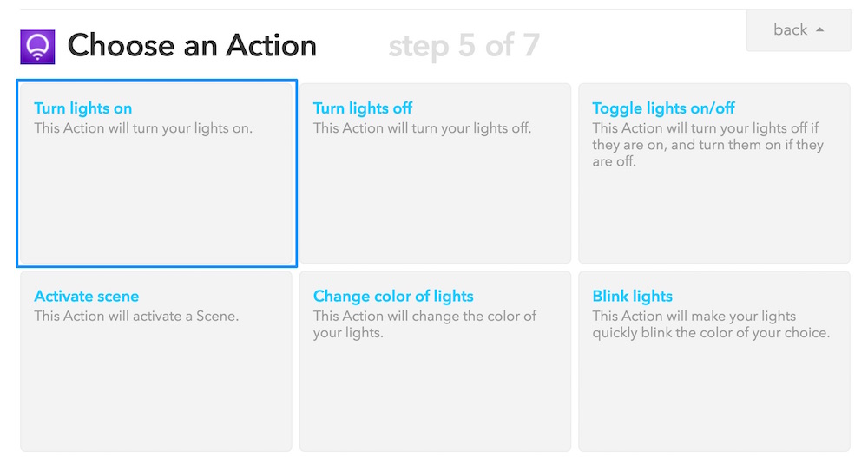Click description "This Action will turn your lights on."
868x457 pixels.
tap(143, 128)
